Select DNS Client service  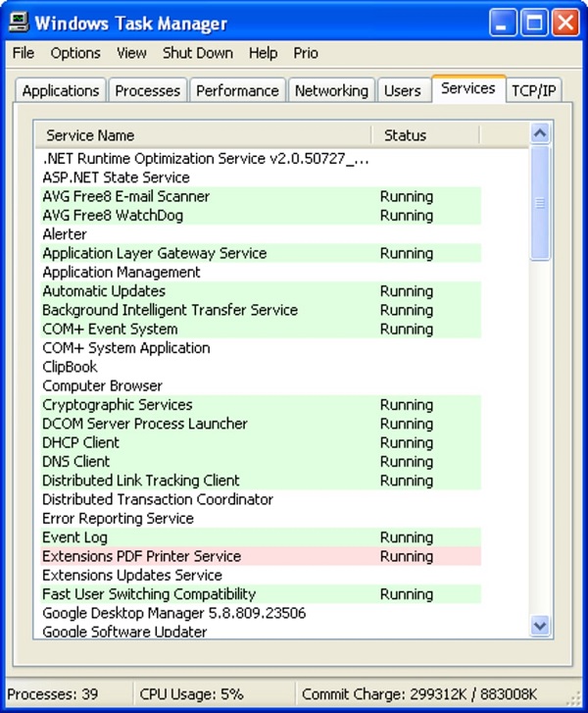(261, 462)
